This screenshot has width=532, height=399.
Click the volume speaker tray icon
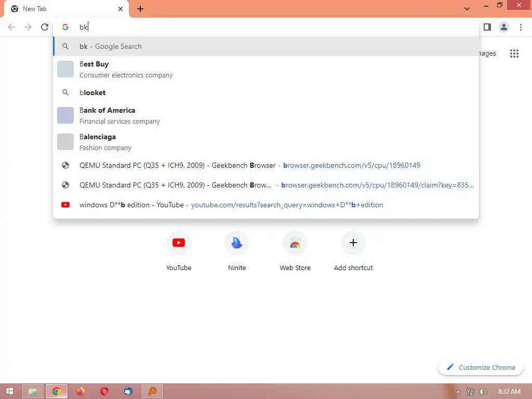tap(483, 392)
